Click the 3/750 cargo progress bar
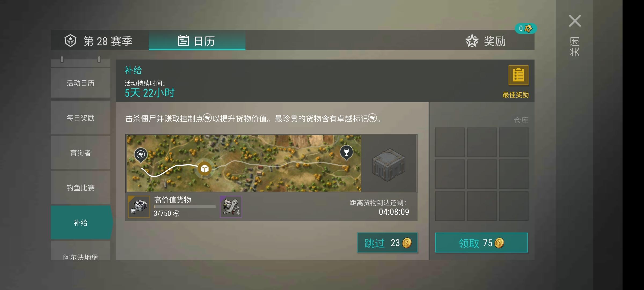 (185, 207)
